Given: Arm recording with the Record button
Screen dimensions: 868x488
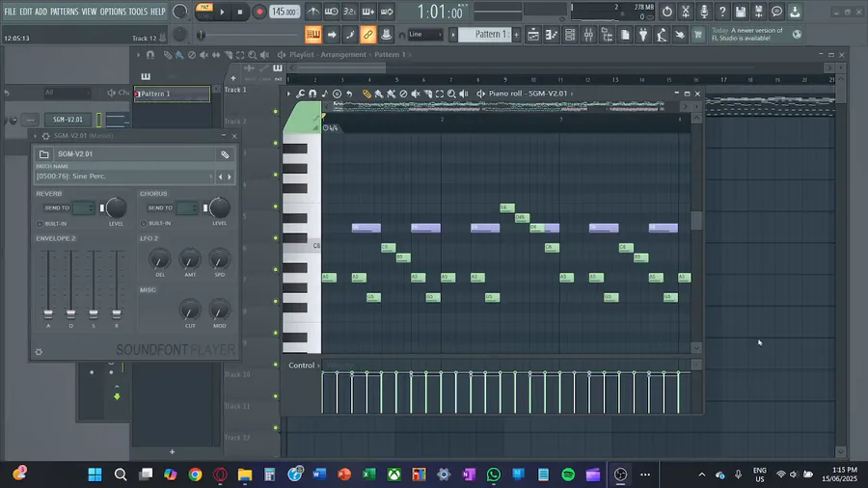Looking at the screenshot, I should pos(258,12).
